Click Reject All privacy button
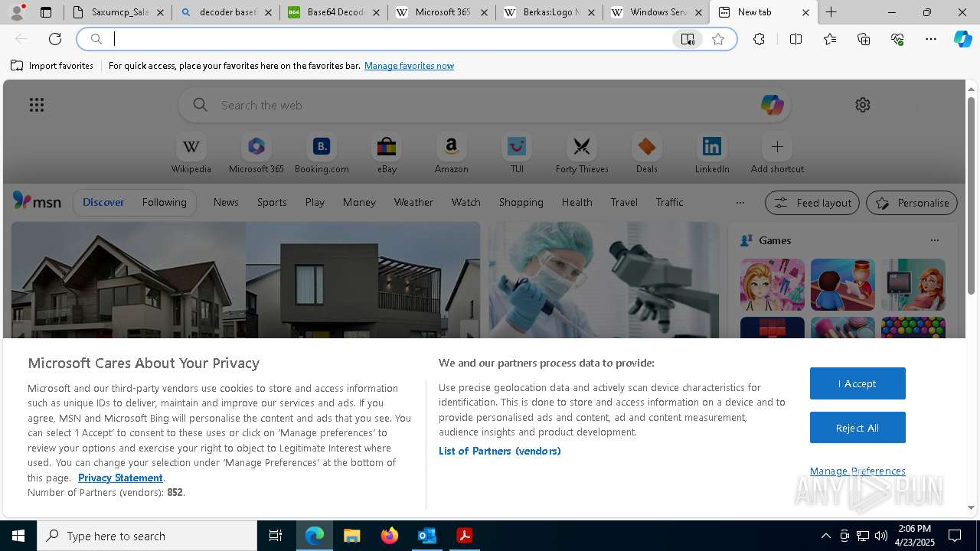This screenshot has height=551, width=980. (x=857, y=428)
